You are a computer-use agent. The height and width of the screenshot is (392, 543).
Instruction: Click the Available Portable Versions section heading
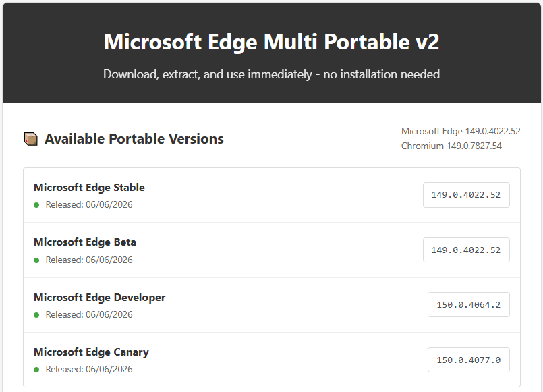coord(134,139)
